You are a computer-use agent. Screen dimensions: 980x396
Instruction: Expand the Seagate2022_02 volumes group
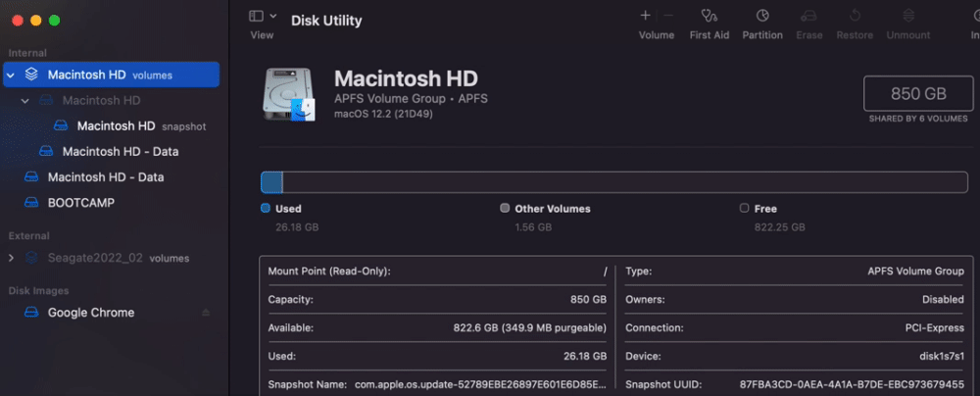click(x=11, y=258)
